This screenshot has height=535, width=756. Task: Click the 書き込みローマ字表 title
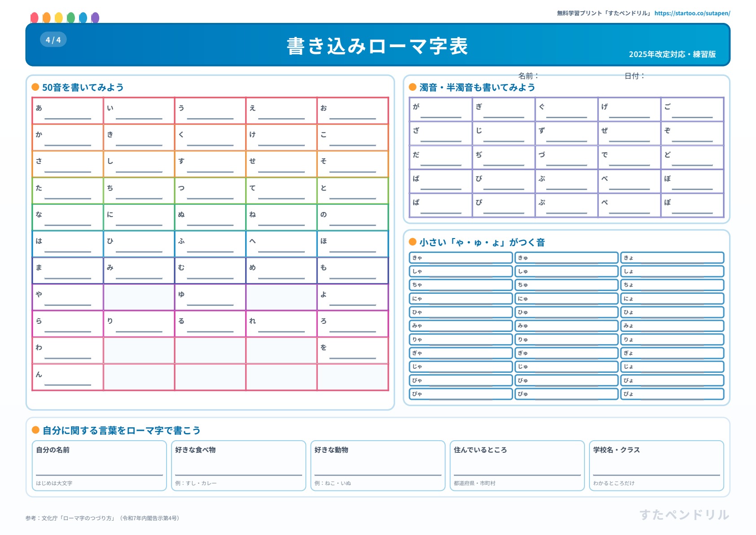tap(378, 46)
